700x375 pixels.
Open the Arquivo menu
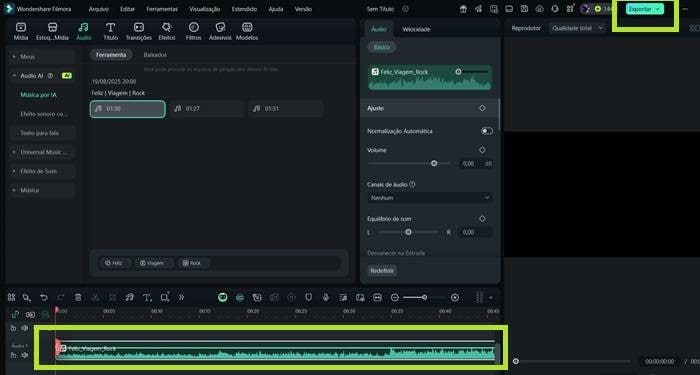pyautogui.click(x=98, y=9)
